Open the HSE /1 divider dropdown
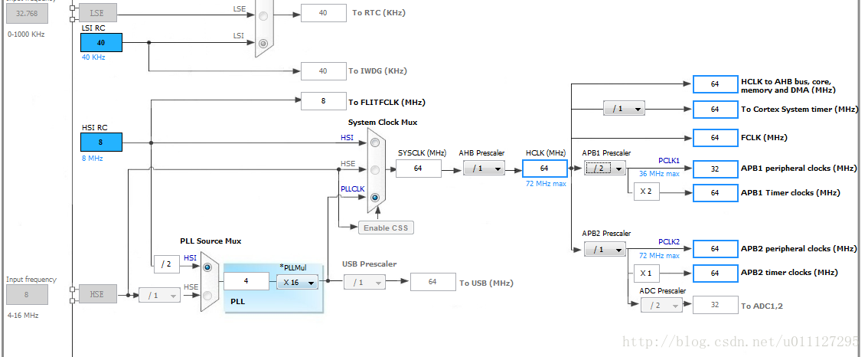The image size is (868, 357). [x=159, y=296]
